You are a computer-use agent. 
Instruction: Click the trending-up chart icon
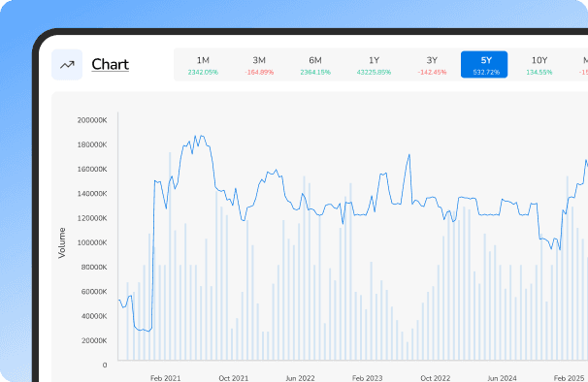tap(67, 65)
